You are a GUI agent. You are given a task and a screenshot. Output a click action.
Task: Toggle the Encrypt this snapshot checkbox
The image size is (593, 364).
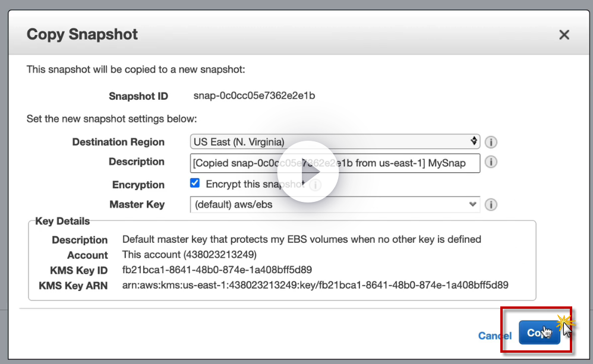click(x=195, y=183)
